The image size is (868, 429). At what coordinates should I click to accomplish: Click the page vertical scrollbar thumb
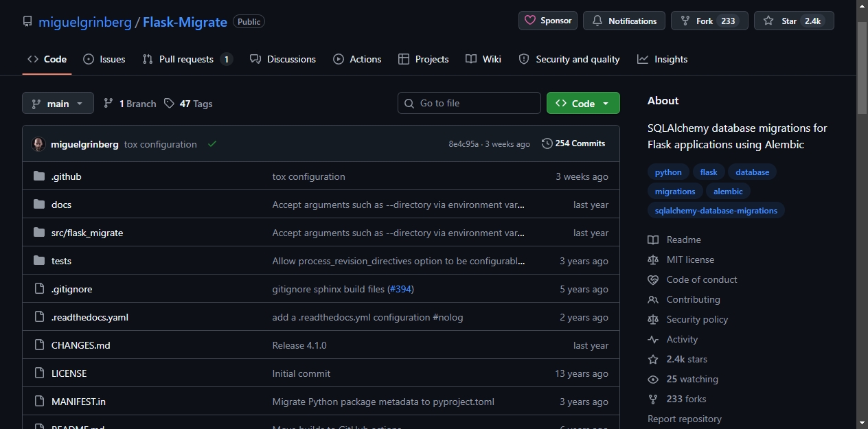(x=863, y=69)
